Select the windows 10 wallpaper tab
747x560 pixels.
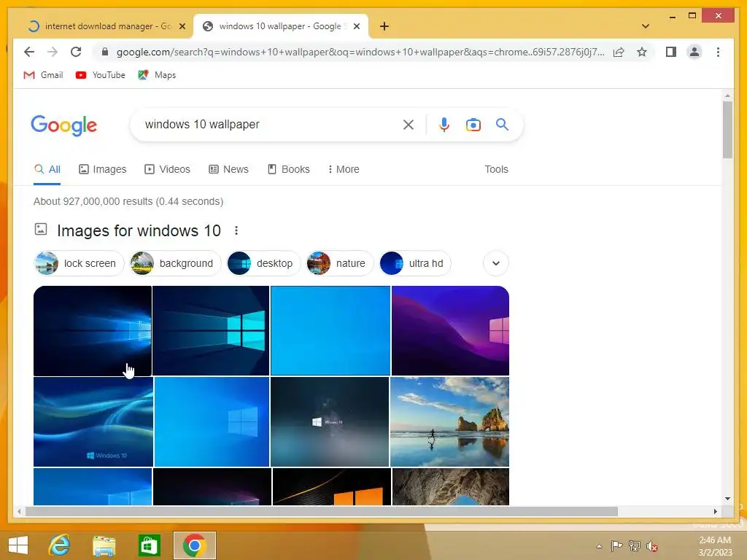(x=280, y=26)
